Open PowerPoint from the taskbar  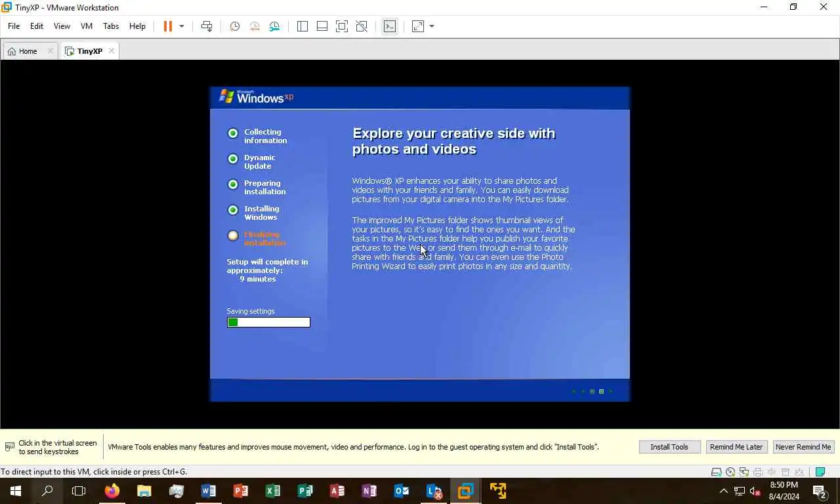pos(241,491)
